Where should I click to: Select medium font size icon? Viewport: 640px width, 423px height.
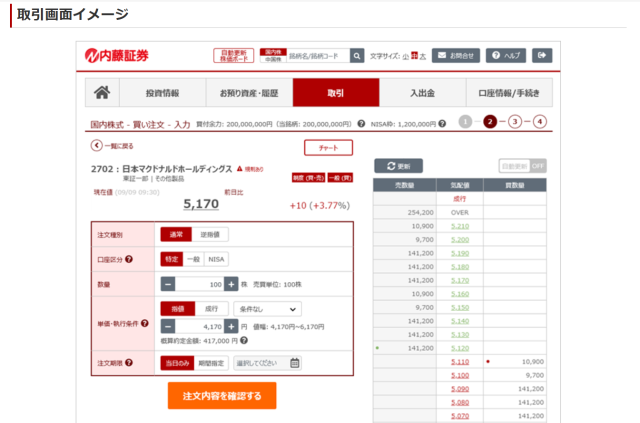coord(415,56)
